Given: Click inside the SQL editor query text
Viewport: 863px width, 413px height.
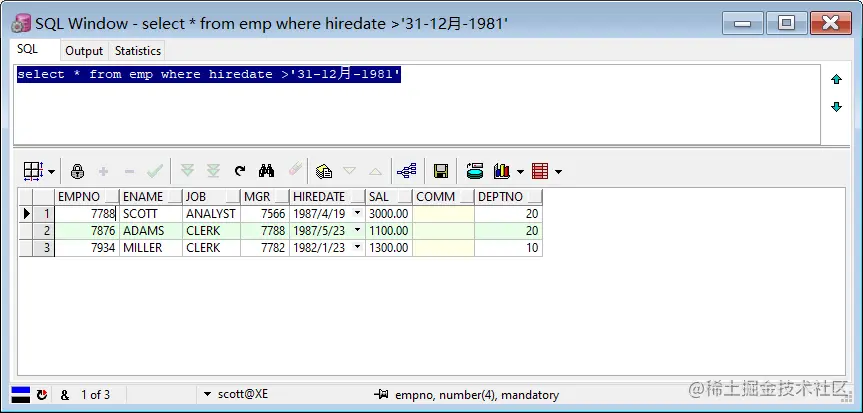Looking at the screenshot, I should point(208,74).
